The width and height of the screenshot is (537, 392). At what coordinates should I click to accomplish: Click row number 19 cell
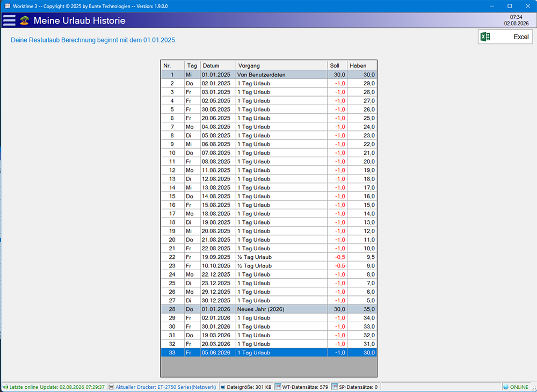tap(172, 231)
